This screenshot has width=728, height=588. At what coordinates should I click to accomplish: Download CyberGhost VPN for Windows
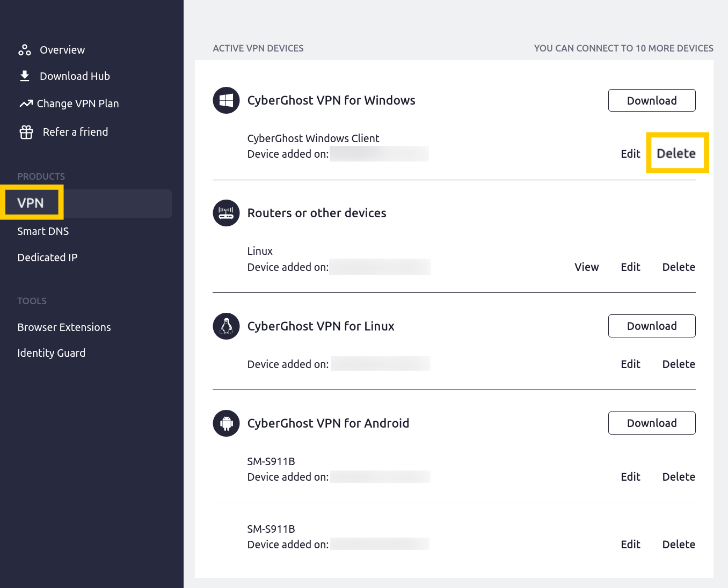click(652, 100)
